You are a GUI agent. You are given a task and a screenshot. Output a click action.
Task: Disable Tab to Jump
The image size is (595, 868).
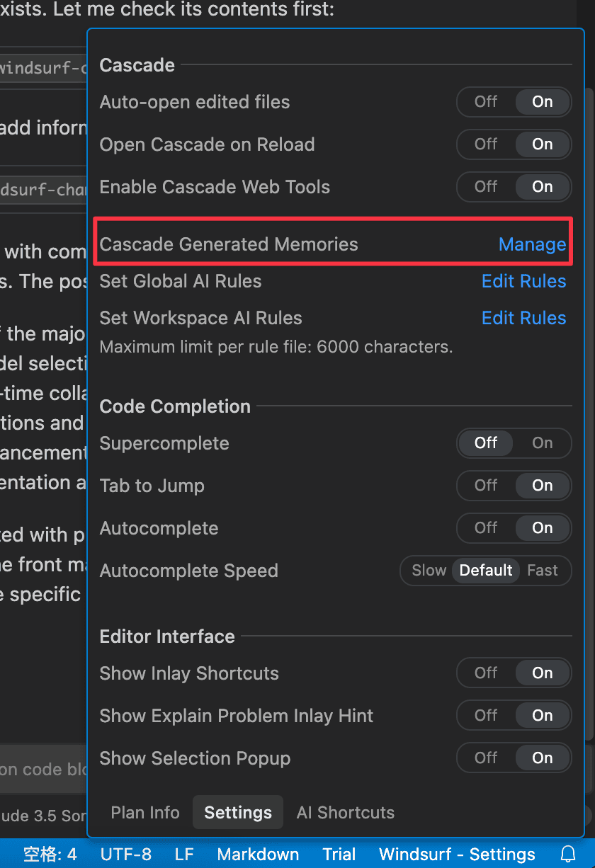pyautogui.click(x=486, y=486)
